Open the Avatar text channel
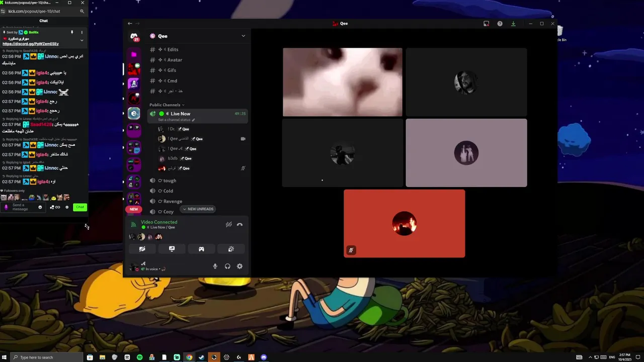The height and width of the screenshot is (362, 644). pyautogui.click(x=197, y=60)
